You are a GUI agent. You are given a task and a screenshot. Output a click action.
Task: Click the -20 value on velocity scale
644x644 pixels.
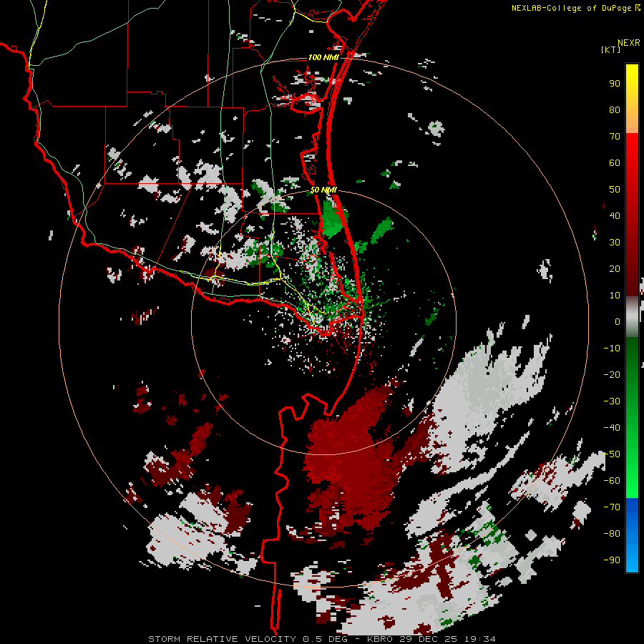[x=612, y=375]
